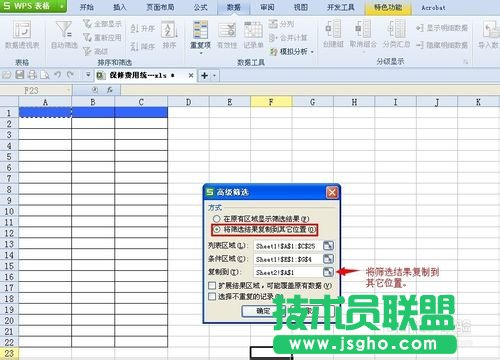Click range picker beside 列表区域 field
Image resolution: width=500 pixels, height=360 pixels.
click(328, 246)
